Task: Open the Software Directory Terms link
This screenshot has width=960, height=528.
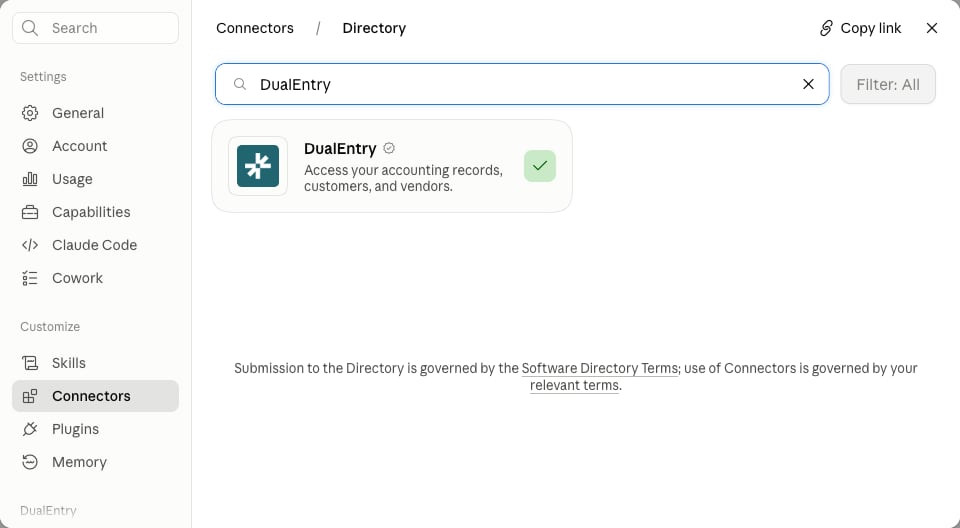Action: pos(599,368)
